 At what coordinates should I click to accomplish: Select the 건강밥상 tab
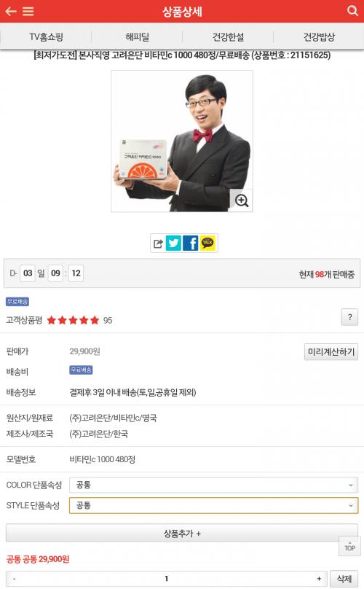pos(319,36)
